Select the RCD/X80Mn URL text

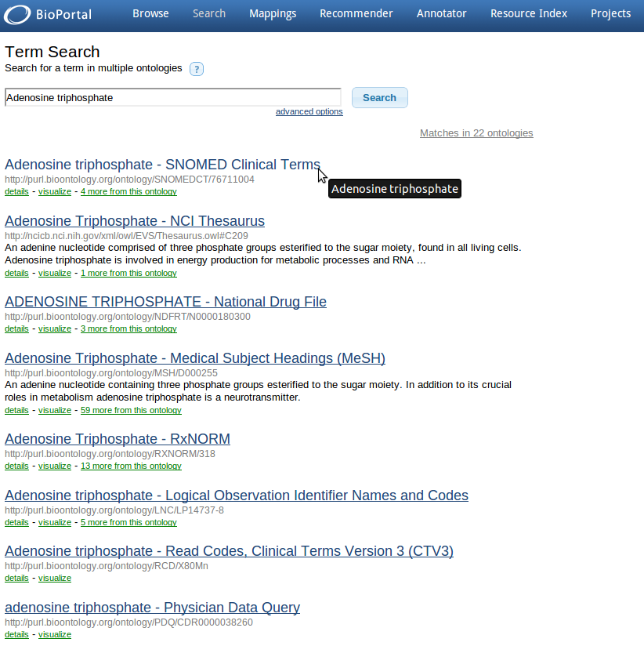107,566
